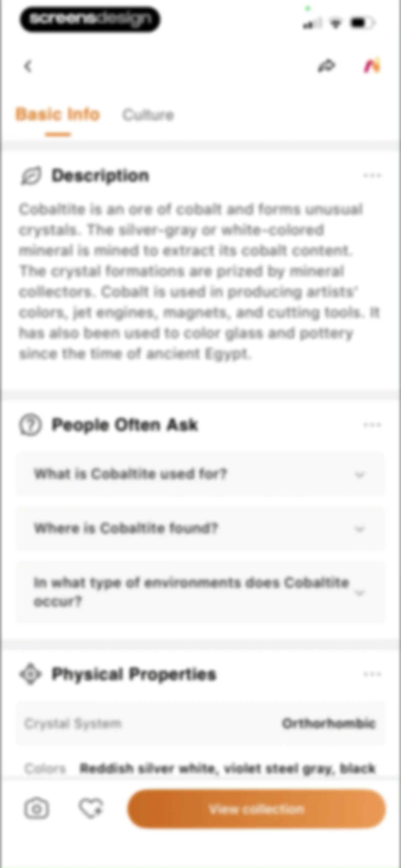The image size is (401, 868).
Task: Tap the screensdesign logo badge
Action: point(90,19)
